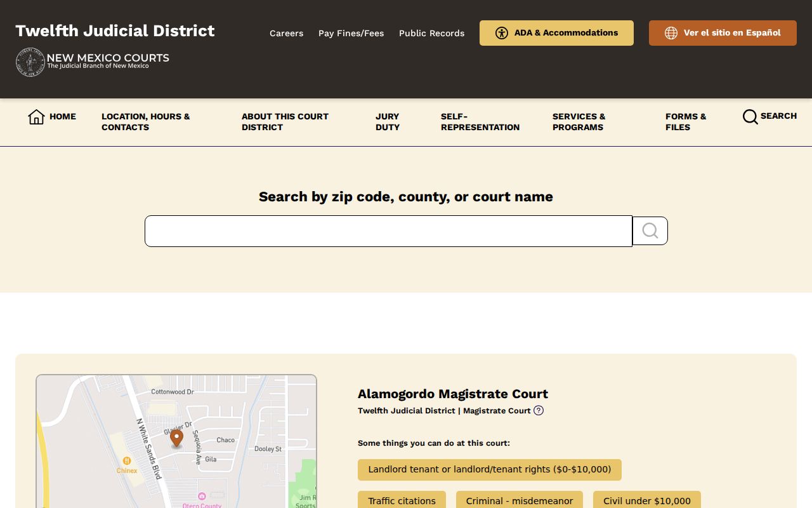
Task: Click Twelfth Judicial District site title
Action: click(115, 30)
